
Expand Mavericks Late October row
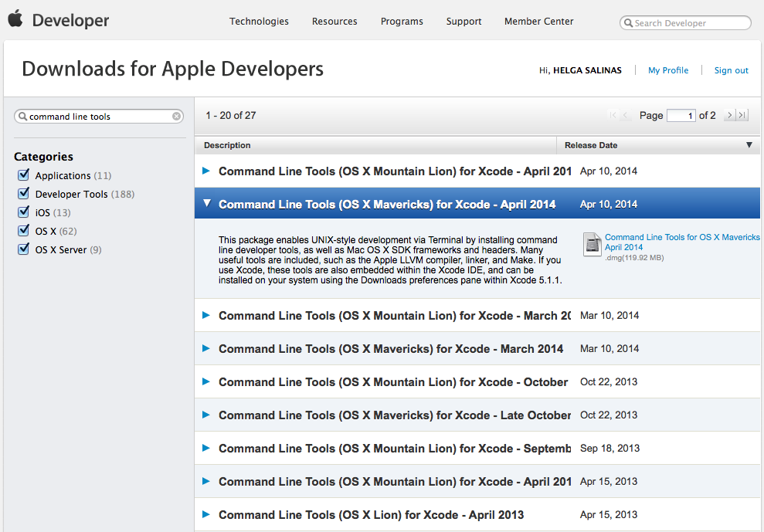pos(206,415)
